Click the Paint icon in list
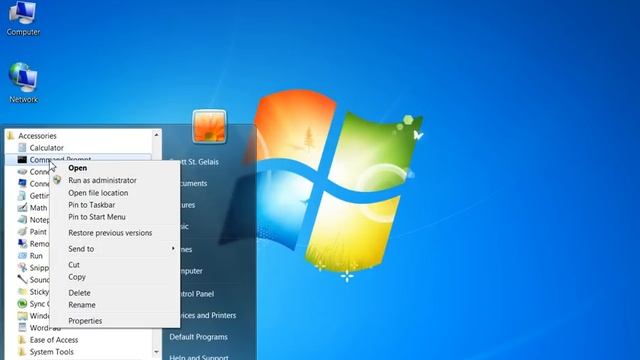The height and width of the screenshot is (360, 640). coord(22,231)
